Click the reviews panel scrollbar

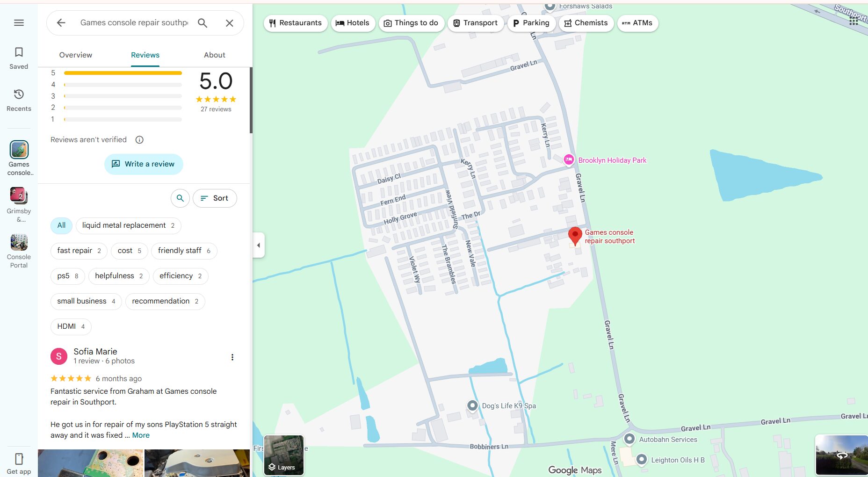tap(251, 100)
